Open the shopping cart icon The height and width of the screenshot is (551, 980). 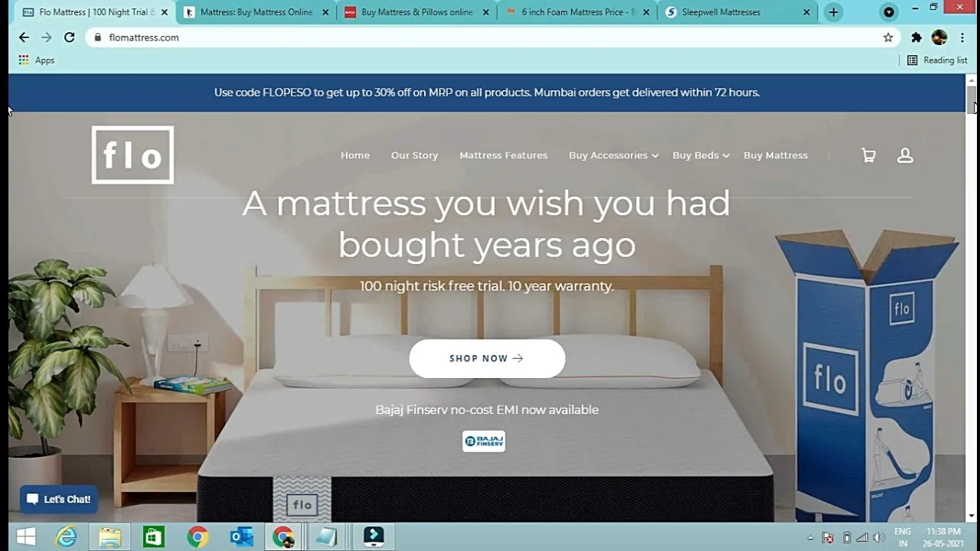868,155
